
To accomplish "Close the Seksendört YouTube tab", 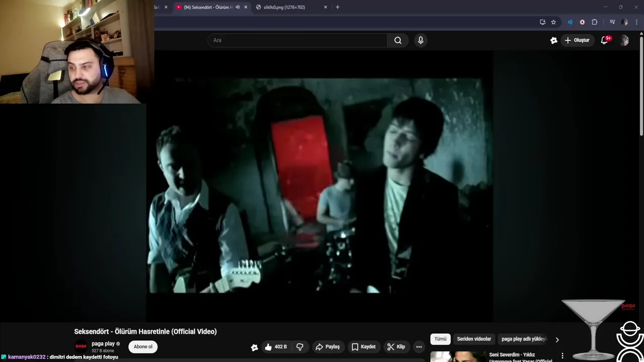I will pos(246,7).
